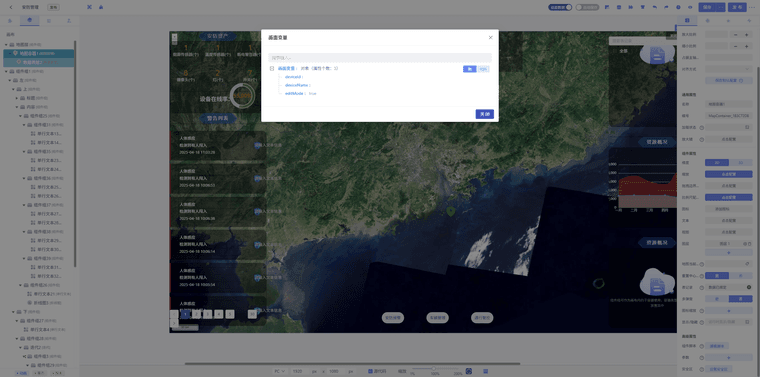Decrease 放大比例 with the minus button
This screenshot has width=760, height=377.
736,35
